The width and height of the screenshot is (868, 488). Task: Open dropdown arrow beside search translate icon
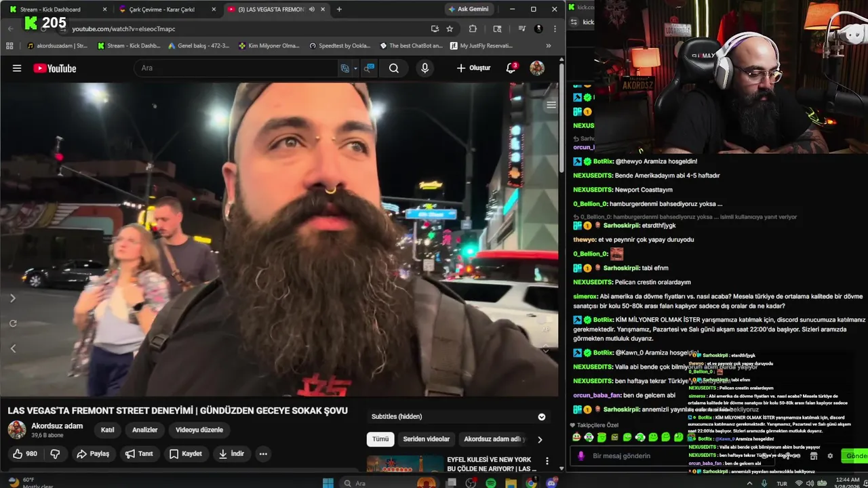coord(355,68)
